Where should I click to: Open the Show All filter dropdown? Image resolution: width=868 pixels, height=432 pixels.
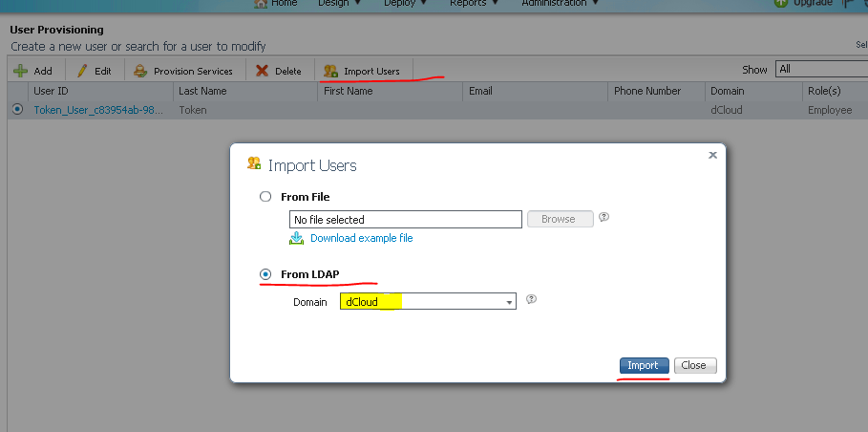[821, 69]
